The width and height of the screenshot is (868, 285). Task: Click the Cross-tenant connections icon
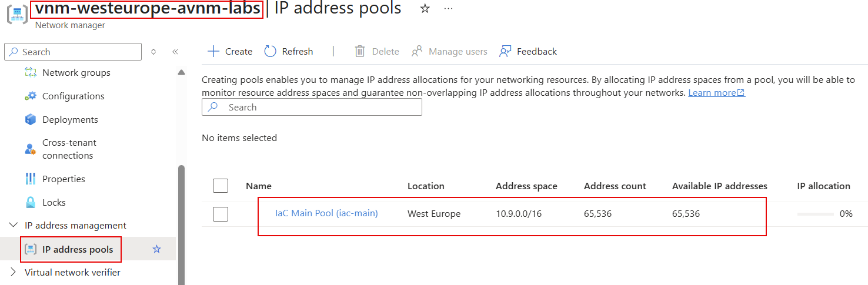tap(31, 149)
